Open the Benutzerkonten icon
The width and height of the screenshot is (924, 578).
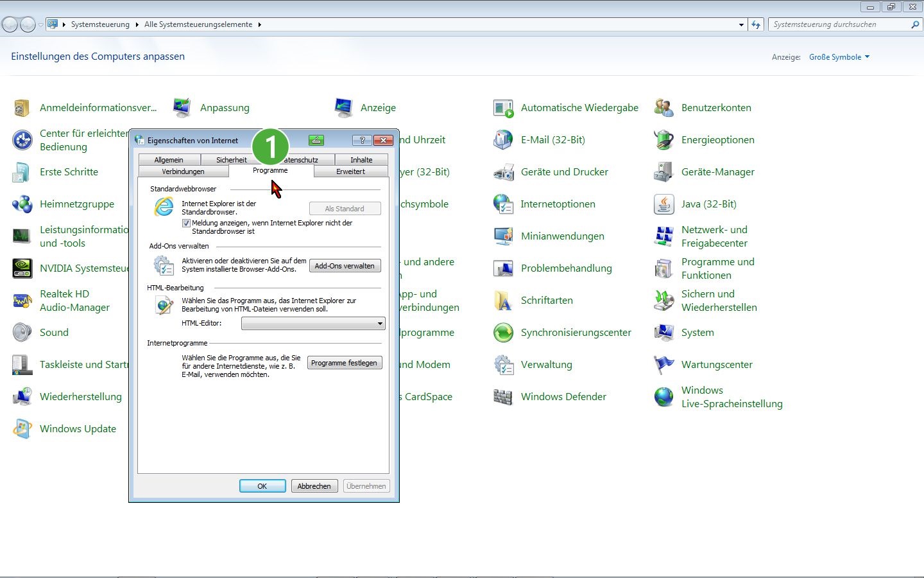[x=664, y=108]
